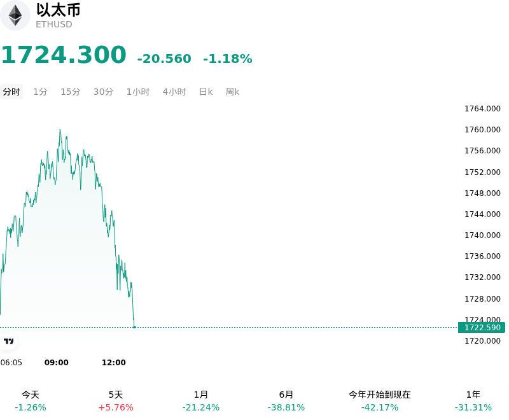Show the 1月 performance range

201,401
